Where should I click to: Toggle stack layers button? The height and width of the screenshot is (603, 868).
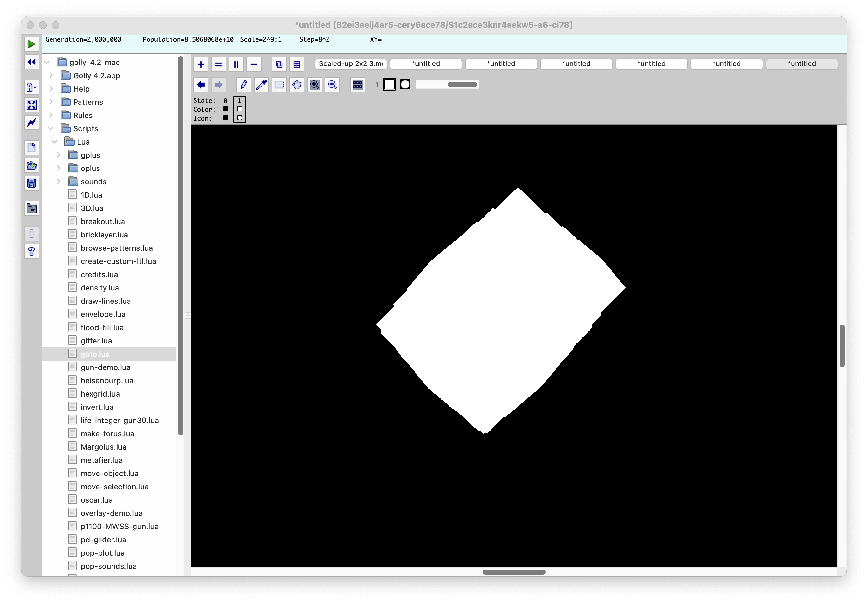pyautogui.click(x=279, y=64)
